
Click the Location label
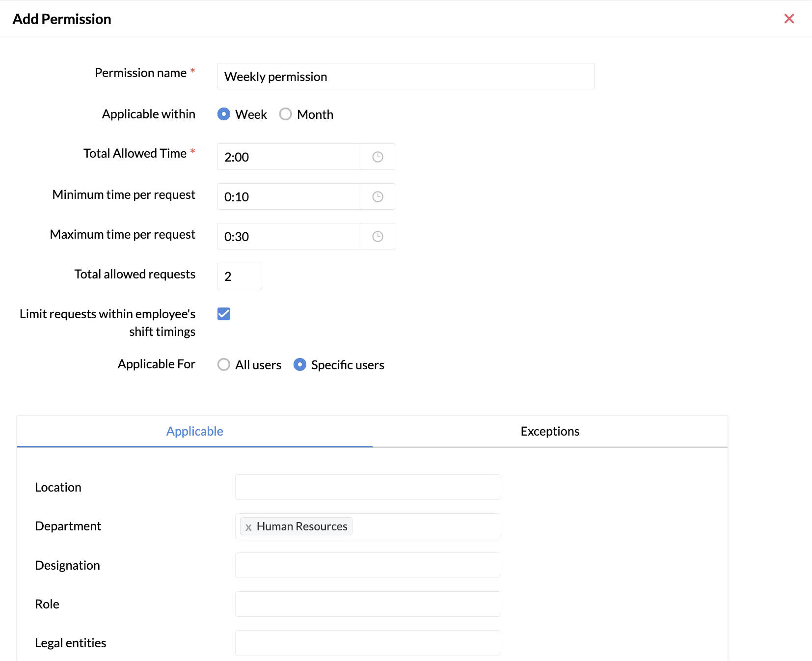click(58, 487)
